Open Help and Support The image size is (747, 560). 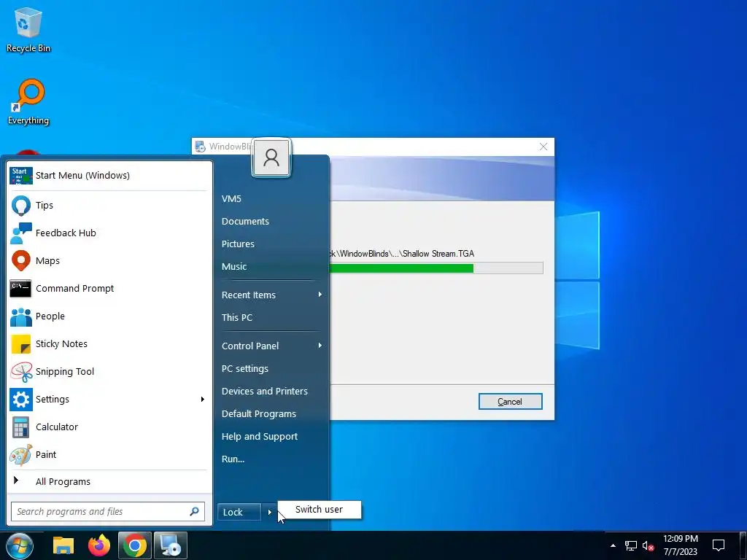[x=260, y=437]
